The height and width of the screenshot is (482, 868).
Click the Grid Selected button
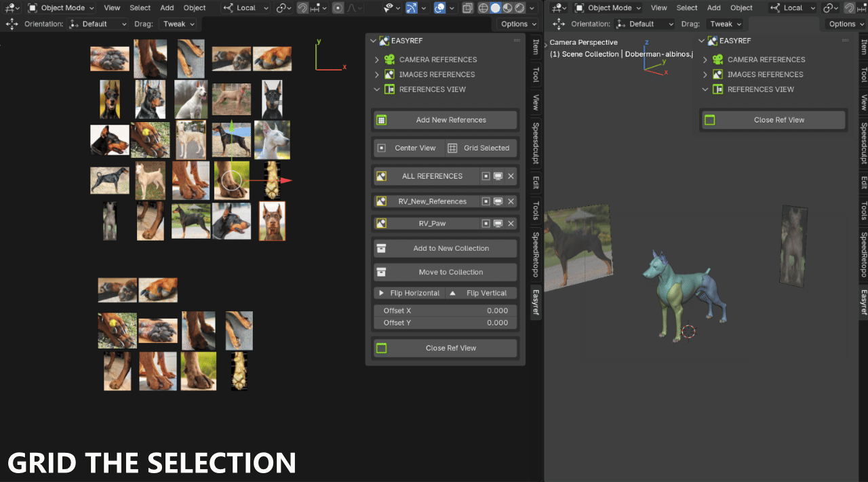(481, 148)
